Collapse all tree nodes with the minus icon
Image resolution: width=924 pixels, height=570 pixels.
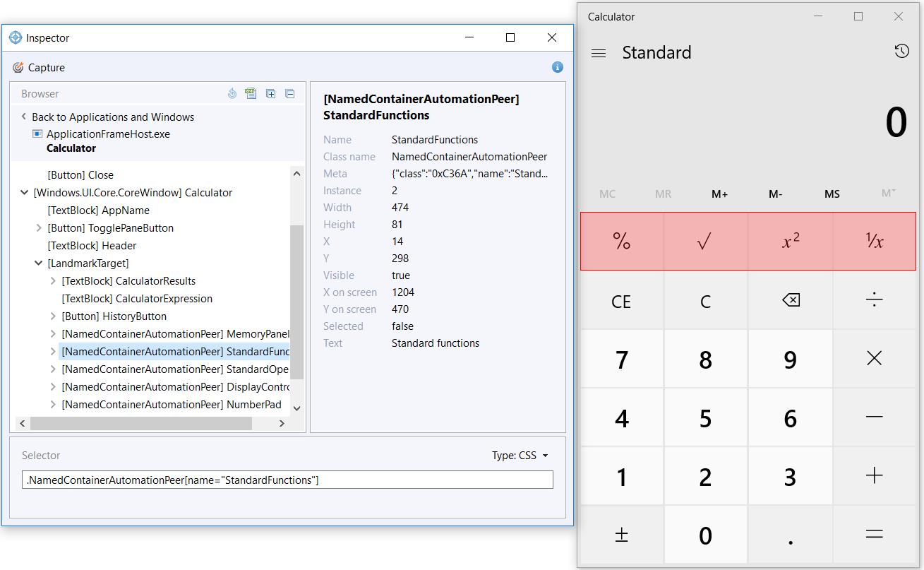(x=289, y=93)
